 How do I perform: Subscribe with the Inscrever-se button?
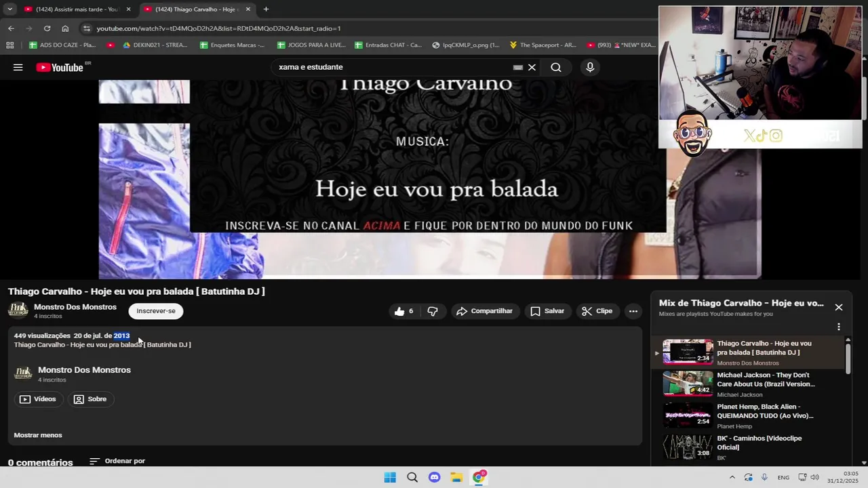click(156, 311)
